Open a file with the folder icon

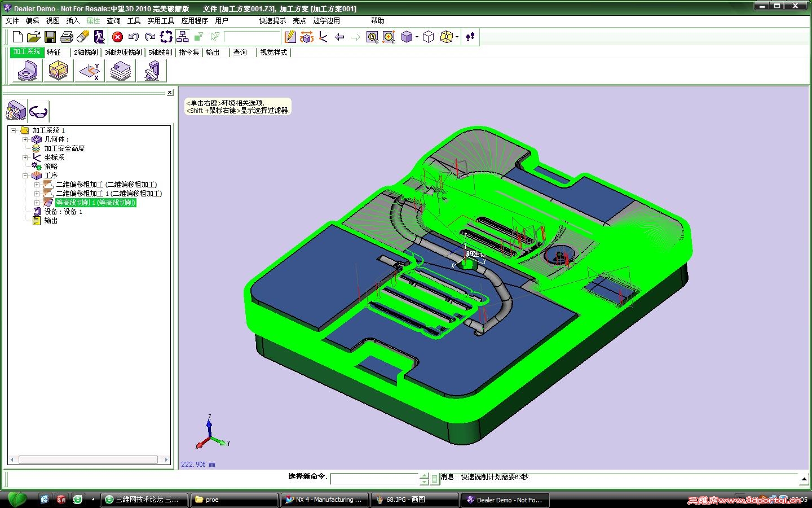coord(34,37)
